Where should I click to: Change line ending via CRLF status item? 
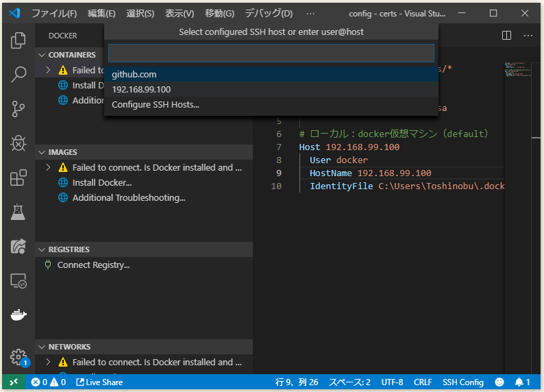pyautogui.click(x=423, y=382)
